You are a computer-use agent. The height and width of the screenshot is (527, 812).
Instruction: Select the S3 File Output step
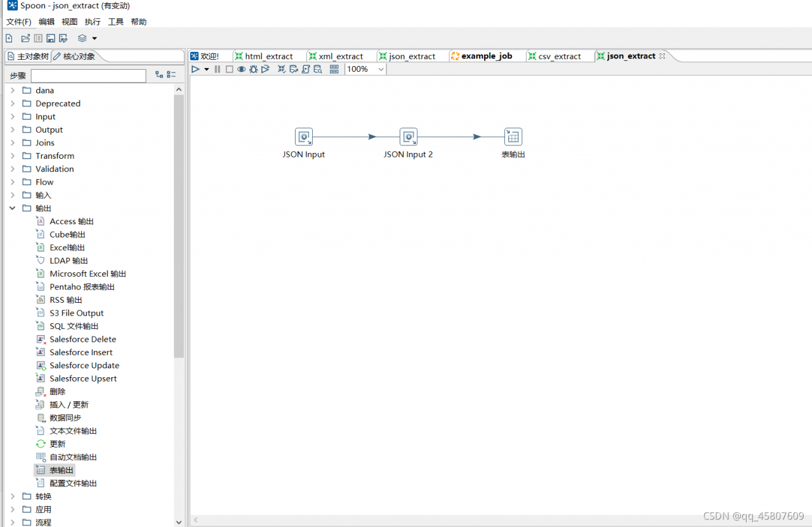[70, 313]
